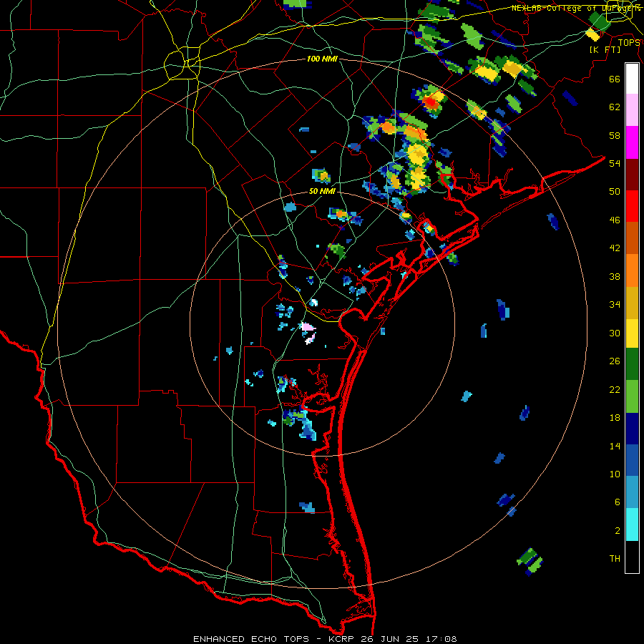Screen dimensions: 644x644
Task: Click the NEXLAB-College of DuPage credit text
Action: 576,8
